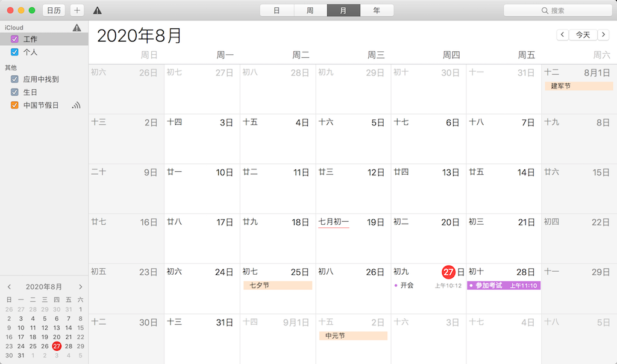Click the warning triangle toolbar icon

click(97, 11)
